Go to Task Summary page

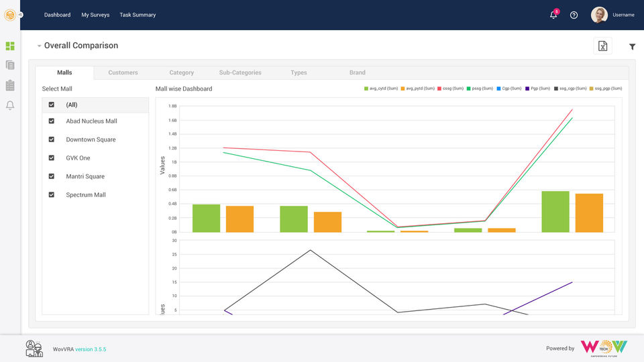click(x=138, y=15)
